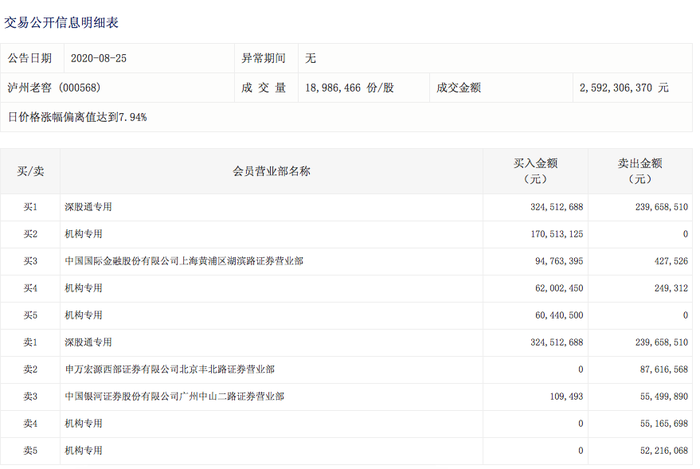700x469 pixels.
Task: Click the 买4 row buy amount 62,002,450
Action: coord(553,288)
